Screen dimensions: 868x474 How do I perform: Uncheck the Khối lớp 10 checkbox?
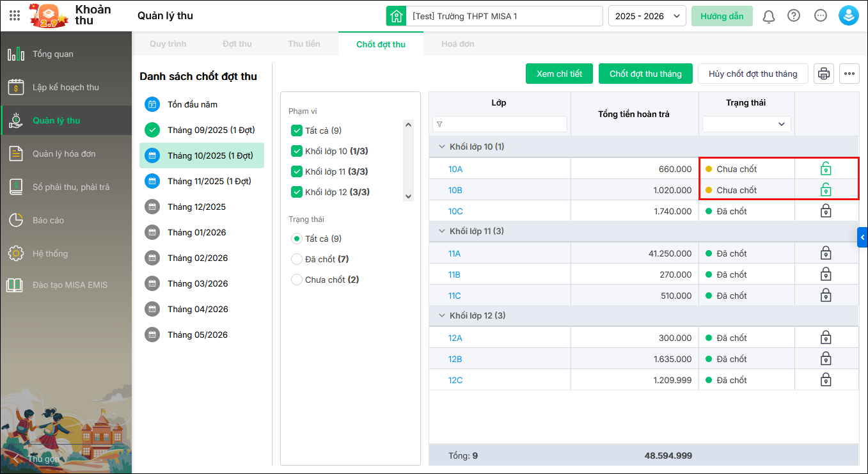coord(296,151)
